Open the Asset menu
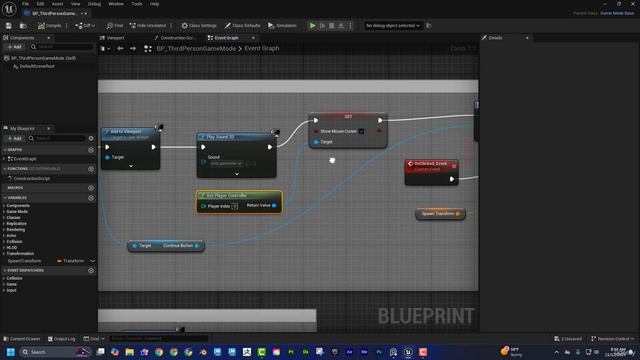The width and height of the screenshot is (640, 360). coord(57,4)
